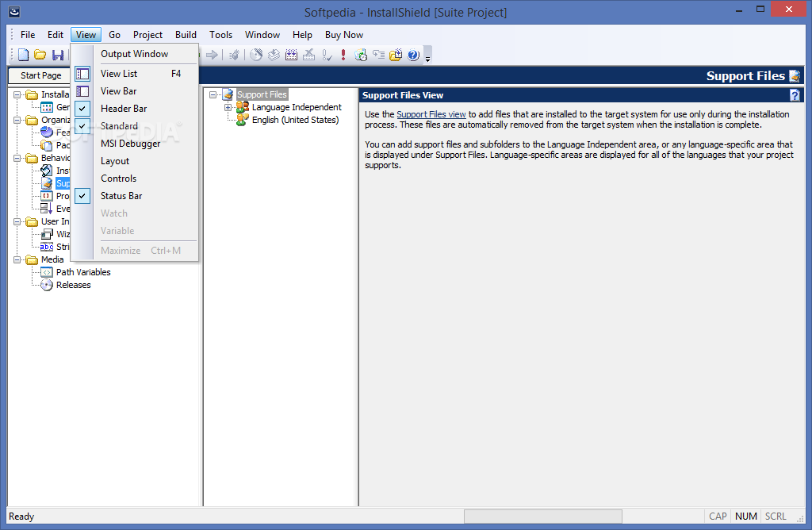The width and height of the screenshot is (812, 530).
Task: Collapse the Behavior folder node
Action: [x=17, y=158]
